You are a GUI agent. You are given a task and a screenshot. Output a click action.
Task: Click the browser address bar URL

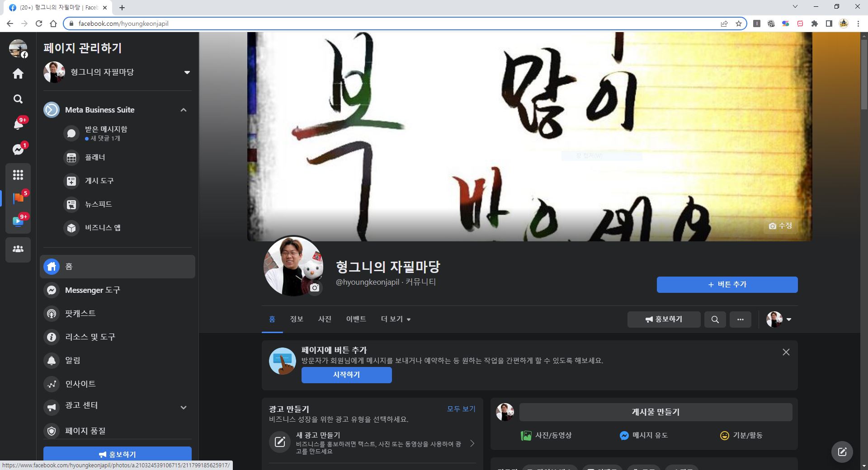click(x=123, y=23)
